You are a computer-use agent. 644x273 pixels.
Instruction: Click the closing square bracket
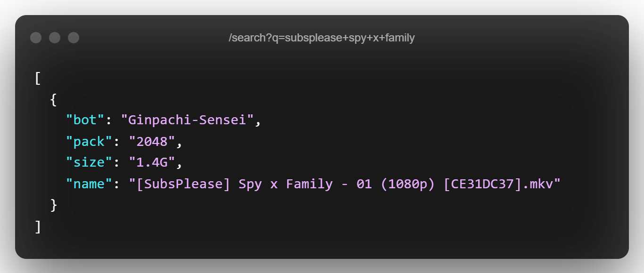pos(38,226)
